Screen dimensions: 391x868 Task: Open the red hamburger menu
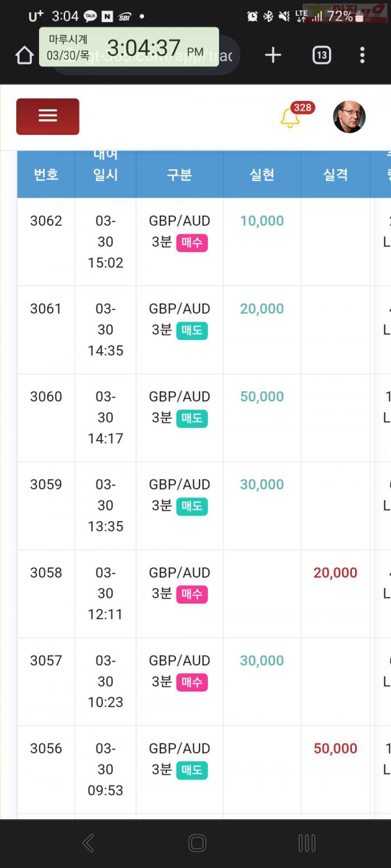[48, 117]
